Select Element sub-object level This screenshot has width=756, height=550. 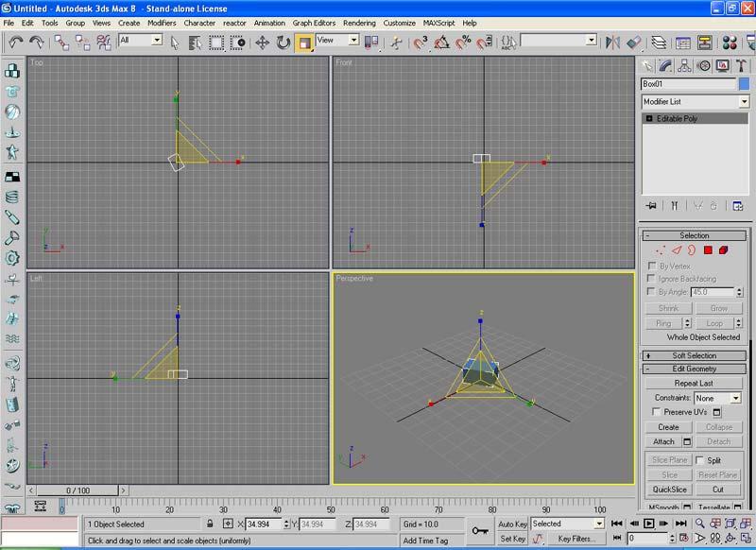(723, 250)
